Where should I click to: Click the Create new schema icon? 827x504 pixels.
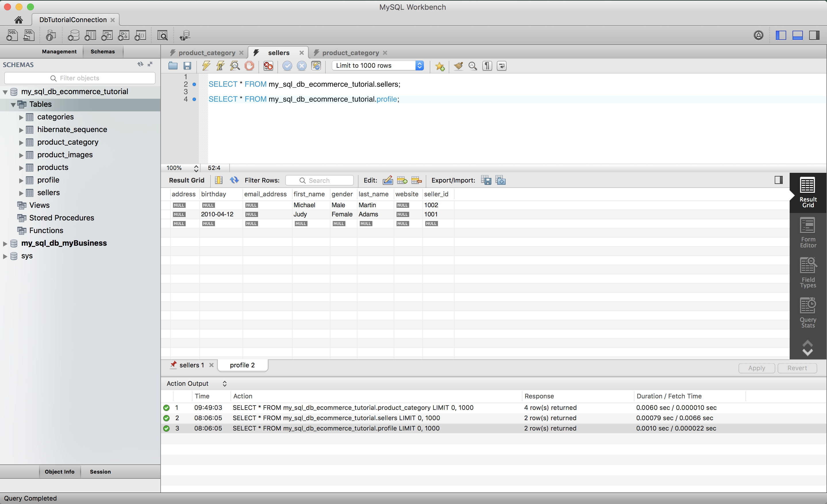point(74,36)
